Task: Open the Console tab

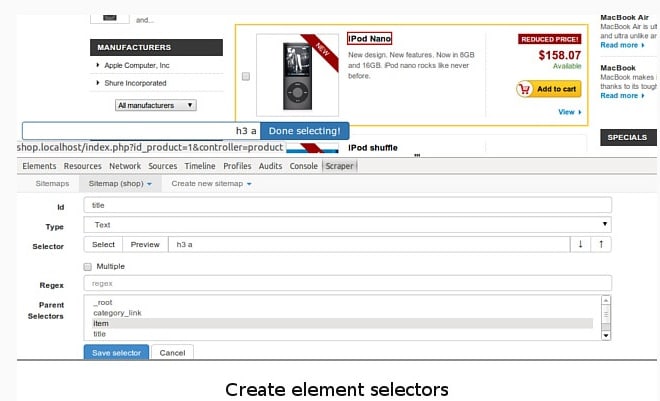Action: tap(303, 166)
